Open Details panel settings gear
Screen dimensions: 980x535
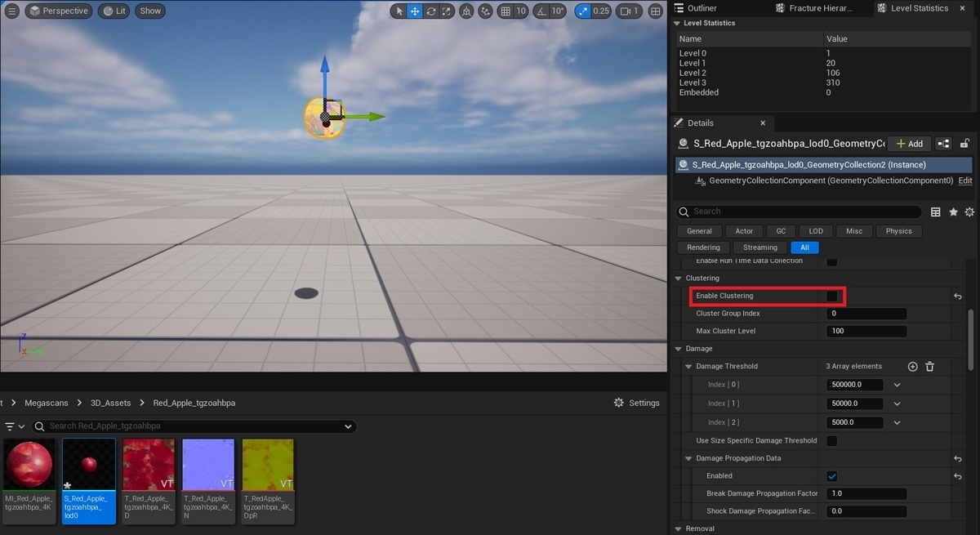[969, 212]
